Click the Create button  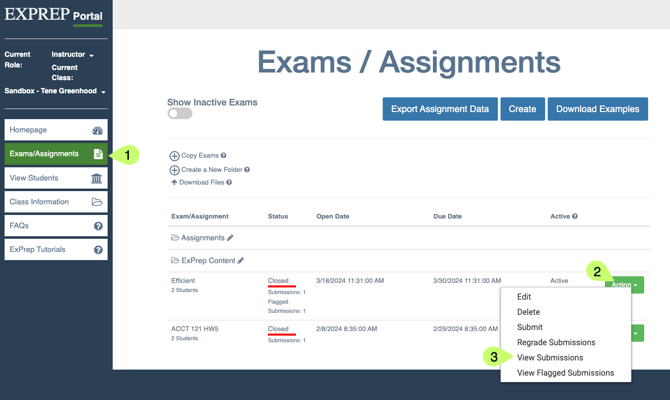point(523,109)
